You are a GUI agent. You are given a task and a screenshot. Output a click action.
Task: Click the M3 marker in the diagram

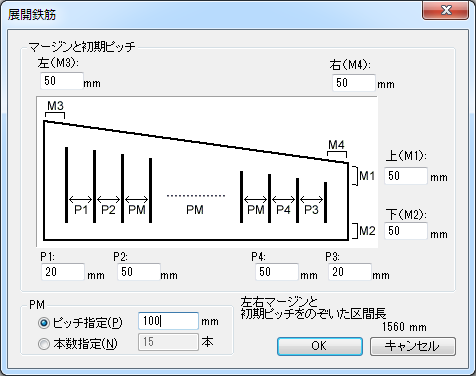[x=55, y=106]
